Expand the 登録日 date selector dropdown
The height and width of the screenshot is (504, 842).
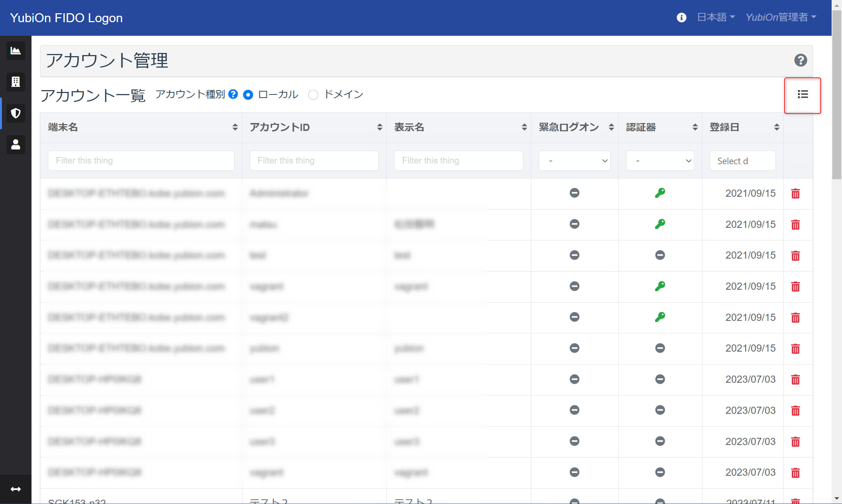[742, 160]
